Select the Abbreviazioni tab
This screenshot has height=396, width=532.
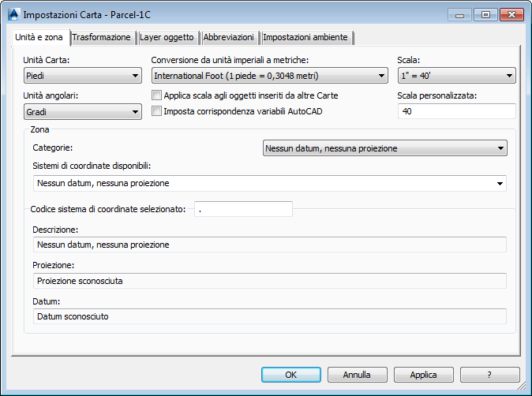click(228, 37)
